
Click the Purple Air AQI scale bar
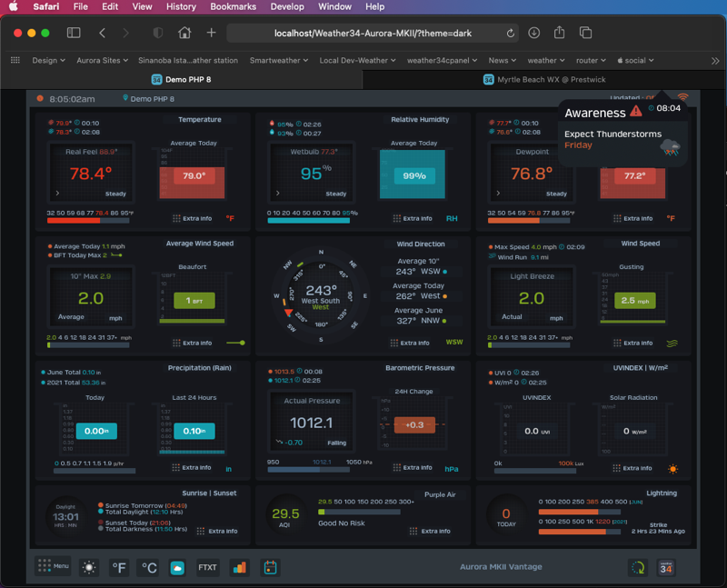pos(359,512)
